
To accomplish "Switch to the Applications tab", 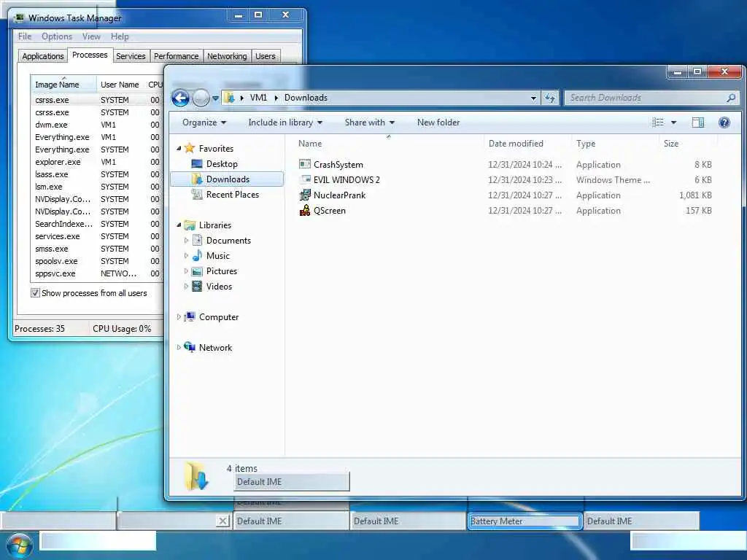I will (43, 56).
